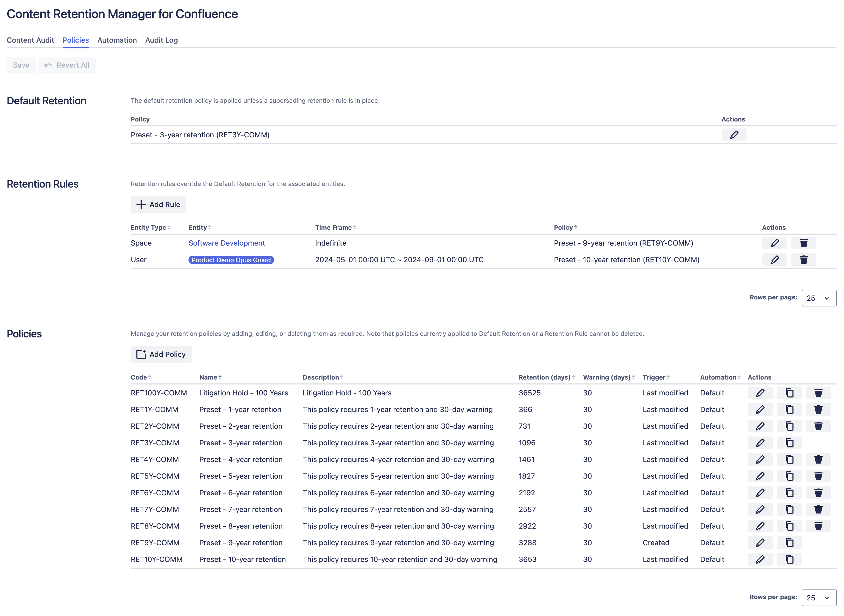Viewport: 844px width, 616px height.
Task: Edit the RET3Y-COMM policy
Action: 760,443
